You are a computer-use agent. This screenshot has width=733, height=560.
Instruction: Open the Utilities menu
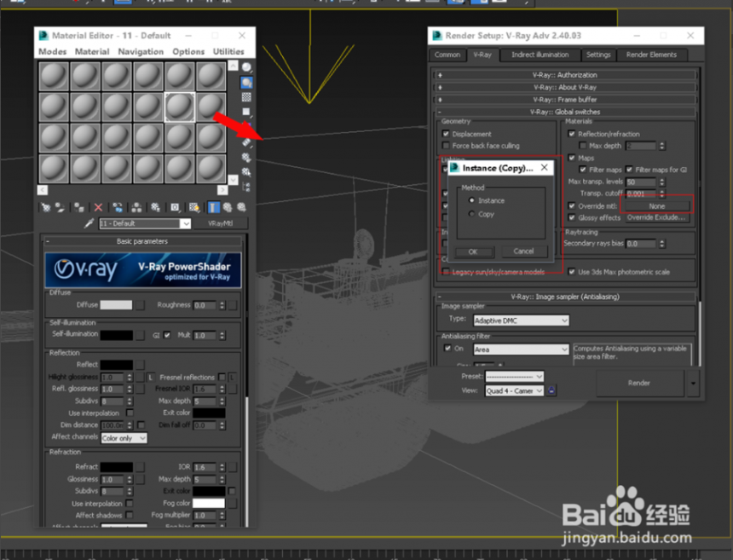pyautogui.click(x=228, y=51)
